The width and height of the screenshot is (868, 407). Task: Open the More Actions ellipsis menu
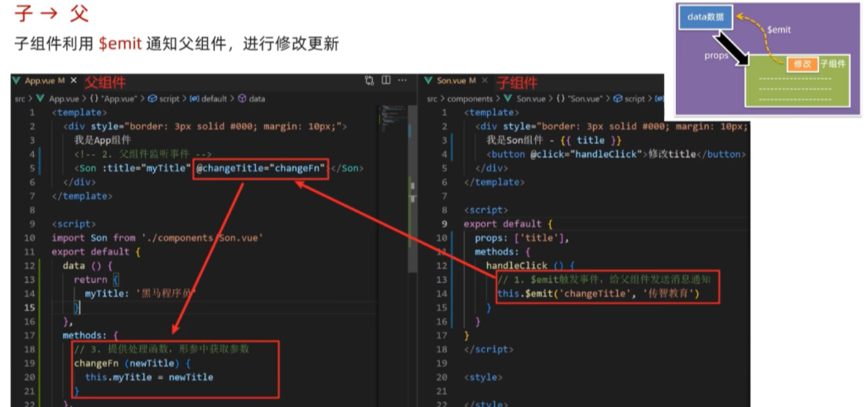(x=403, y=81)
